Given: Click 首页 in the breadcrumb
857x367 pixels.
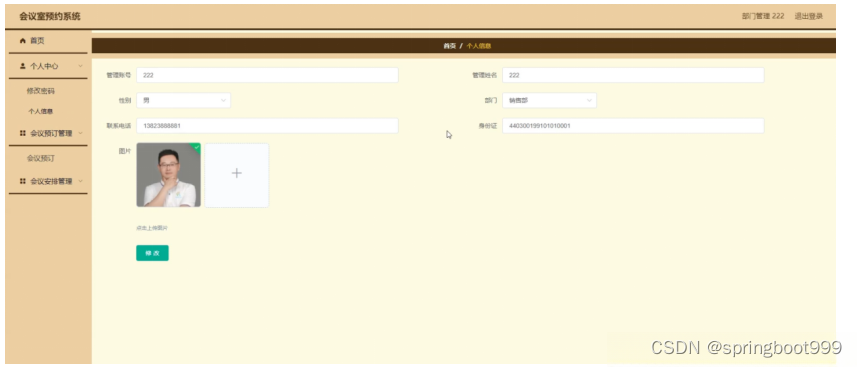Looking at the screenshot, I should [449, 46].
